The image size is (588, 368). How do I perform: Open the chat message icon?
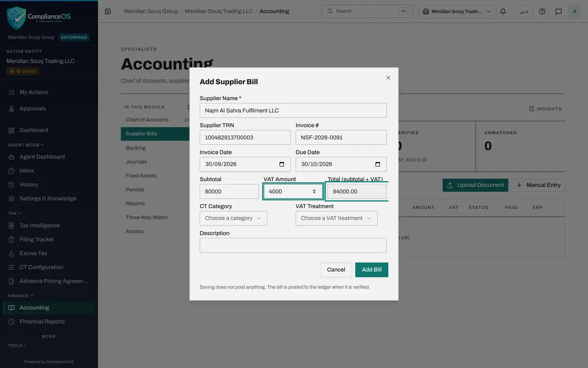pyautogui.click(x=559, y=11)
